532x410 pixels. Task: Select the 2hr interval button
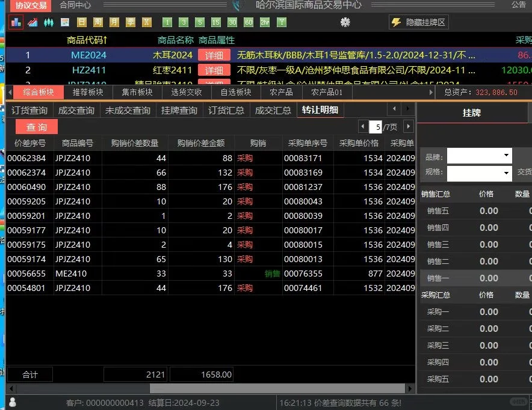[265, 22]
